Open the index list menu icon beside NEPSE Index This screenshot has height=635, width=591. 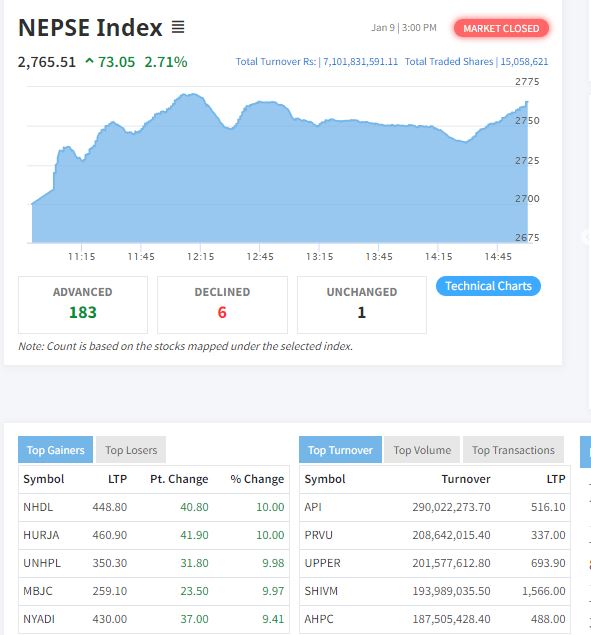tap(178, 27)
